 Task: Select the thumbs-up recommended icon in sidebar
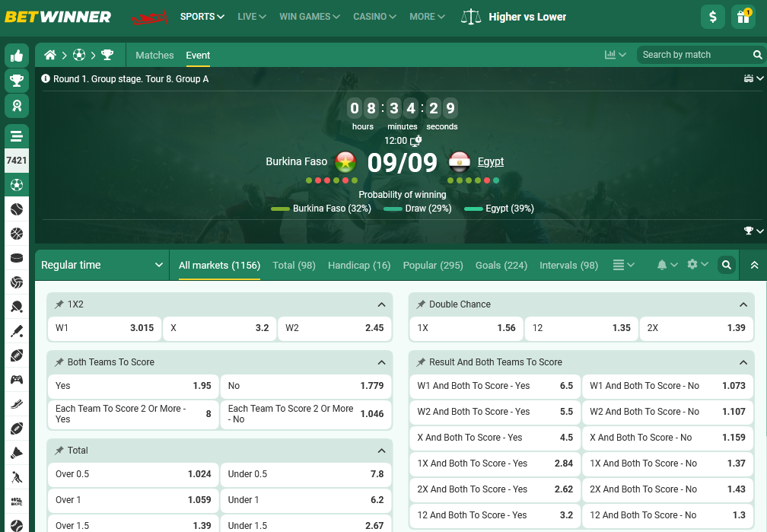click(x=17, y=56)
